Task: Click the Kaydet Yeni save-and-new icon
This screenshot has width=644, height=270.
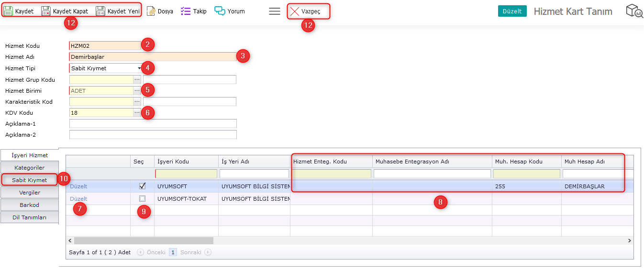Action: [x=100, y=11]
